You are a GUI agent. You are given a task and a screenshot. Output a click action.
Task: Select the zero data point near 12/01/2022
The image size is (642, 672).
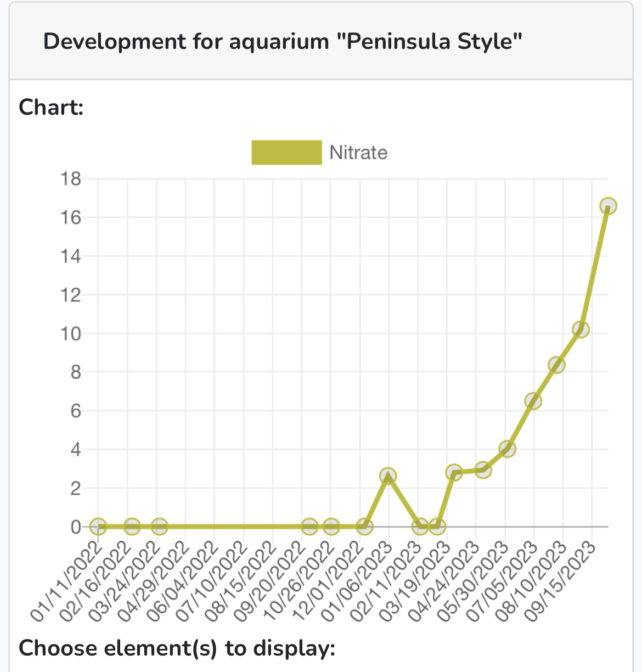point(364,527)
